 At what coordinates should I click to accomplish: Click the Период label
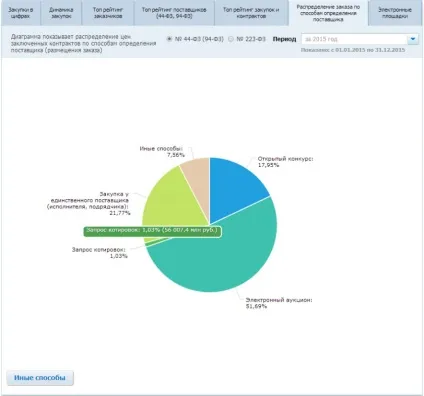pos(284,39)
